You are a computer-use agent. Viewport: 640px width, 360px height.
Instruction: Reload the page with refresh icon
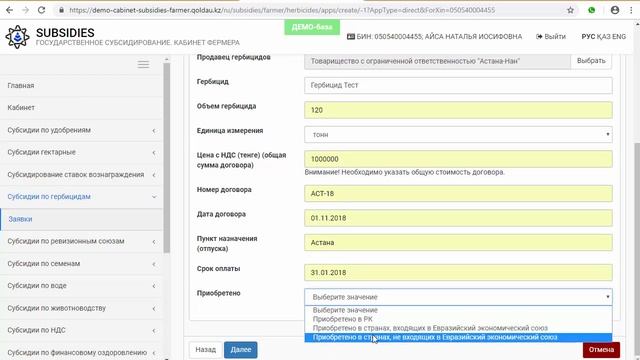pos(41,10)
